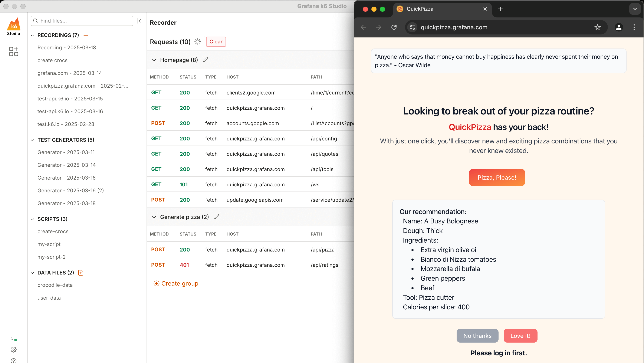Import a data file with the plus icon
This screenshot has height=363, width=644.
80,273
